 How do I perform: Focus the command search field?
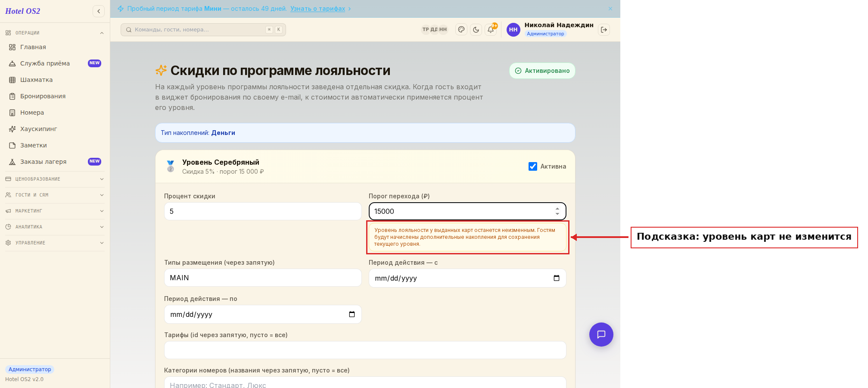click(x=203, y=30)
